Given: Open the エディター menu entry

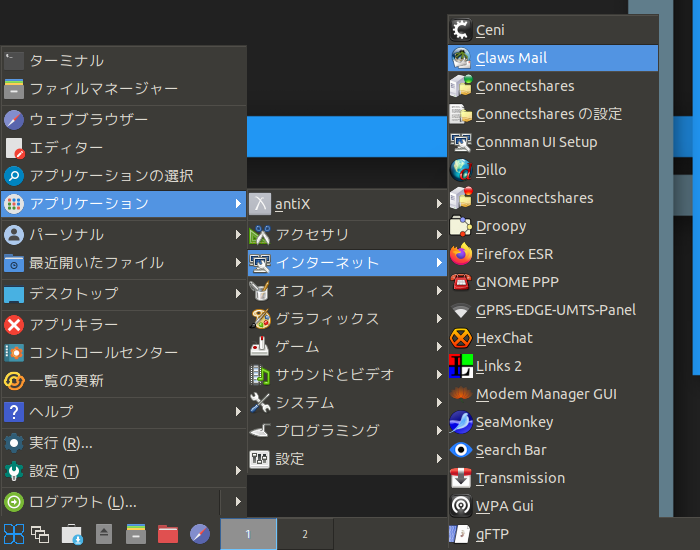Looking at the screenshot, I should pos(124,148).
